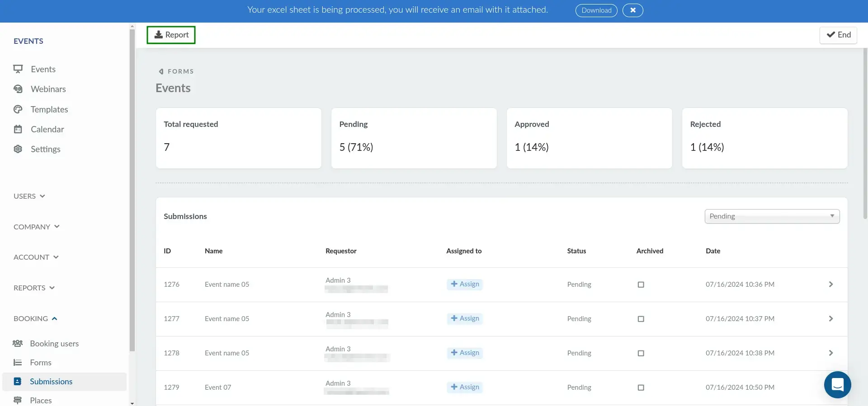The height and width of the screenshot is (406, 868).
Task: Click the Approved 1 (14%) card
Action: [590, 138]
